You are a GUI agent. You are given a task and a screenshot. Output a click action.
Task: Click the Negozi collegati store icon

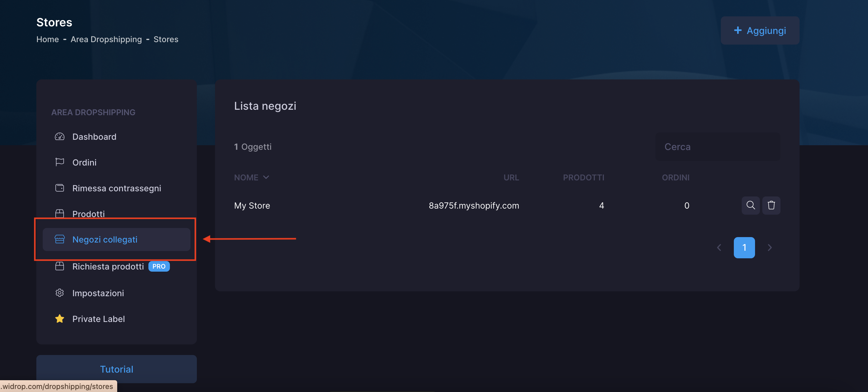coord(60,239)
